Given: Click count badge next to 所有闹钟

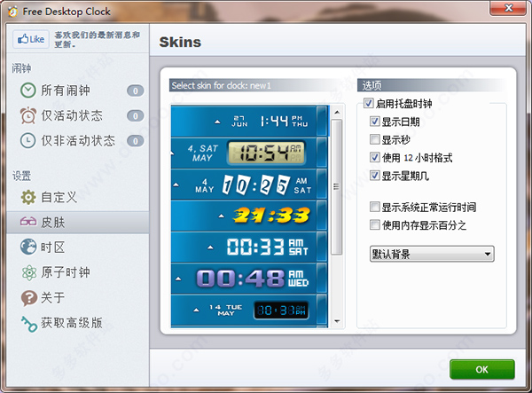Looking at the screenshot, I should coord(136,91).
